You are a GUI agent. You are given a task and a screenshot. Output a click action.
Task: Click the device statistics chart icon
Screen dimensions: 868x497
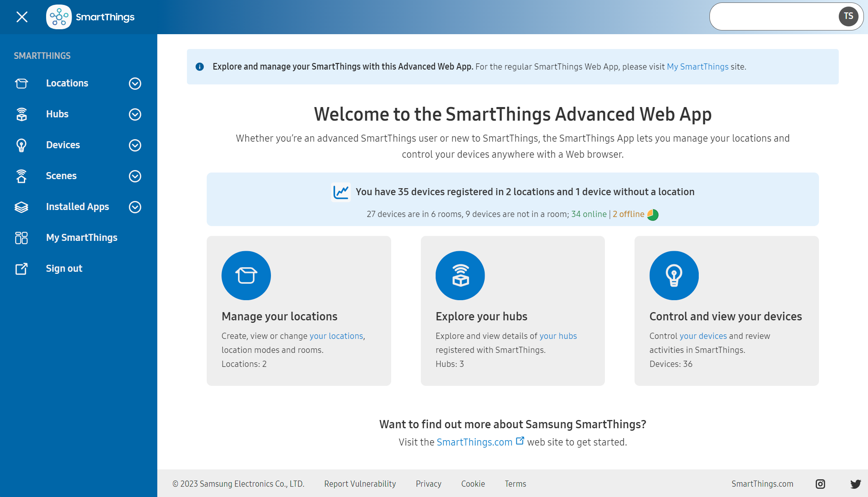pyautogui.click(x=341, y=192)
